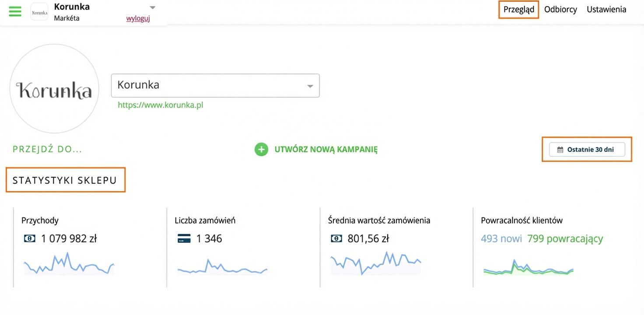Click the Średnia wartość zamówienia label

click(379, 220)
